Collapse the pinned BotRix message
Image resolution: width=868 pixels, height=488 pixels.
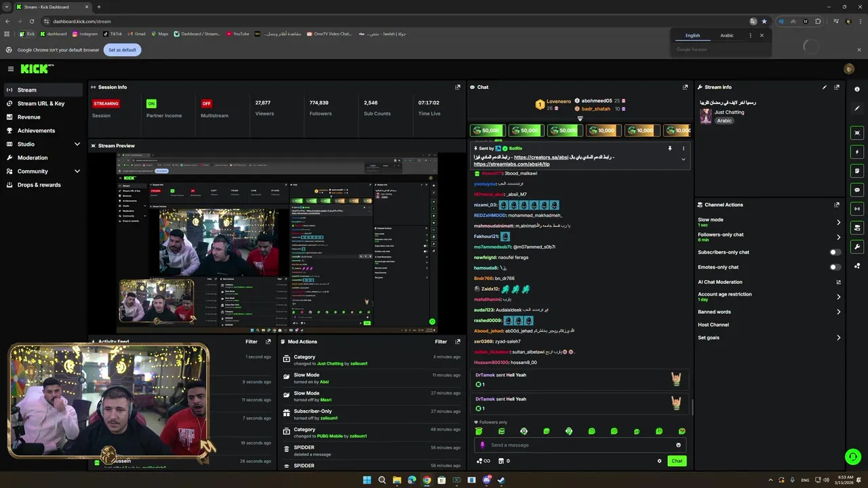[683, 159]
